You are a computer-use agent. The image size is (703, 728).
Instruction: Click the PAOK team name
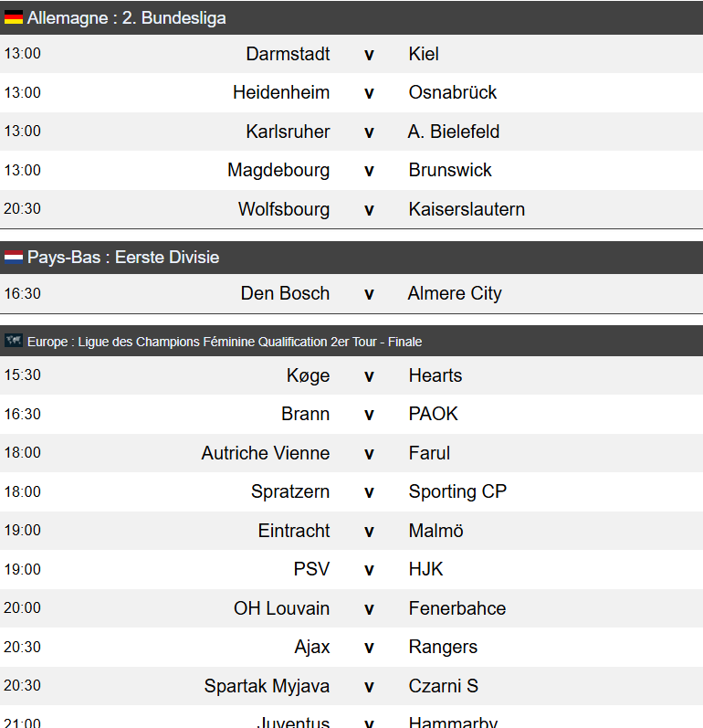tap(433, 414)
